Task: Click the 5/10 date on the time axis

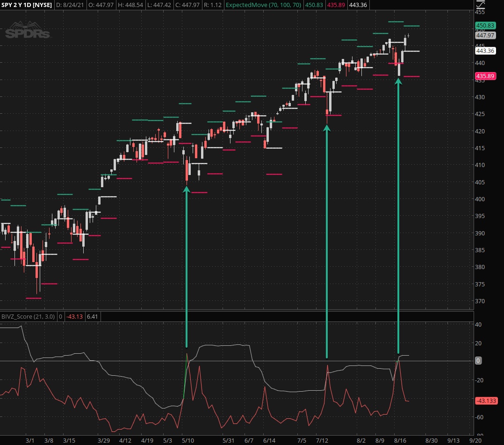Action: [188, 440]
